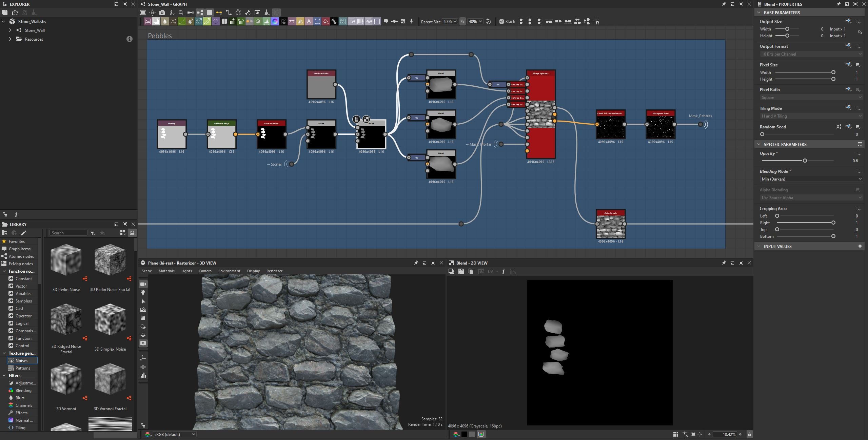Image resolution: width=868 pixels, height=440 pixels.
Task: Add a Levels histogram node from the toolbar
Action: tap(266, 21)
